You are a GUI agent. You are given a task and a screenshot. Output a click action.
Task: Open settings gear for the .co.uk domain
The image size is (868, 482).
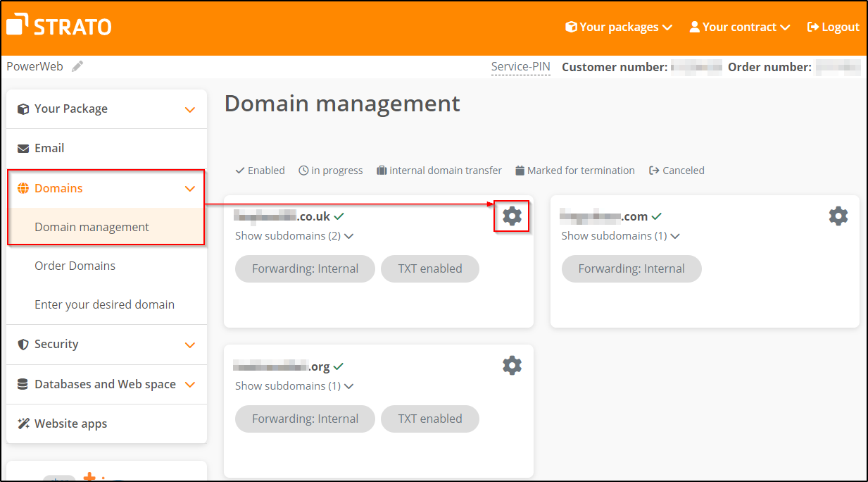pos(512,216)
